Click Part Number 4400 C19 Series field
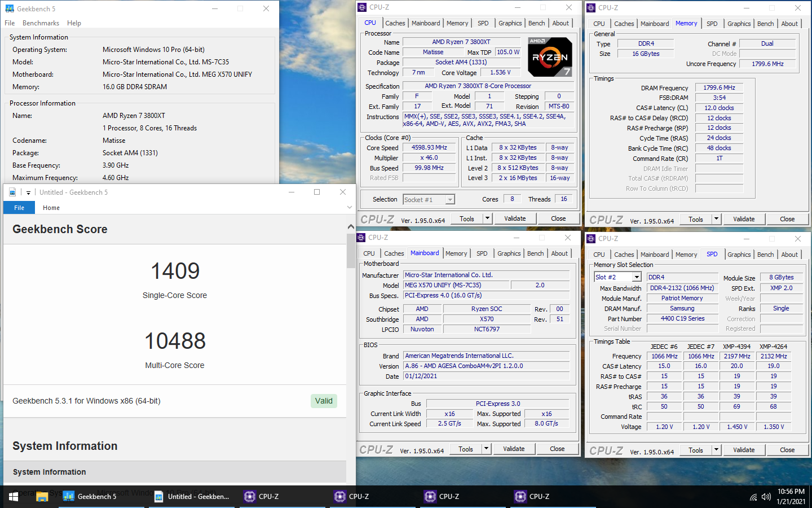 [682, 318]
